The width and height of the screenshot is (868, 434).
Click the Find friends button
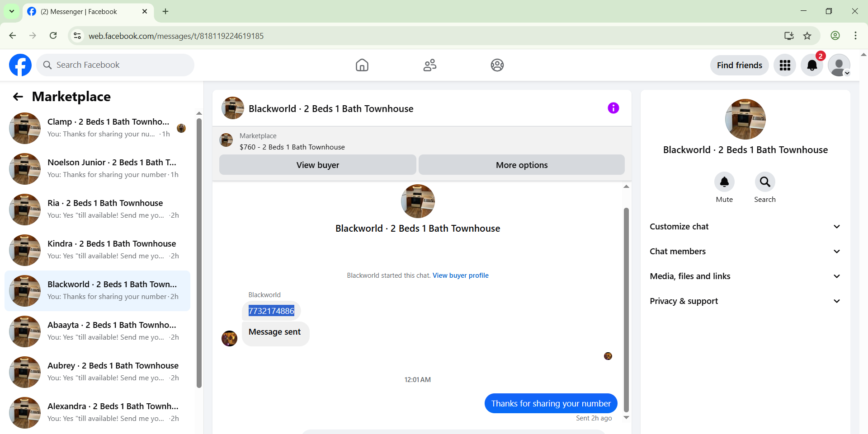pyautogui.click(x=739, y=65)
